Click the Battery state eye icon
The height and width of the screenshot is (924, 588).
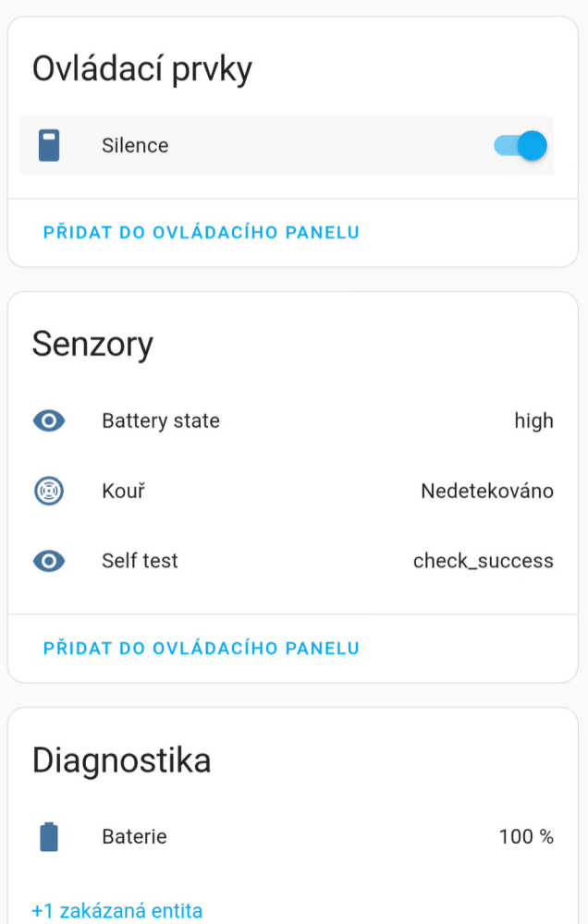[49, 421]
